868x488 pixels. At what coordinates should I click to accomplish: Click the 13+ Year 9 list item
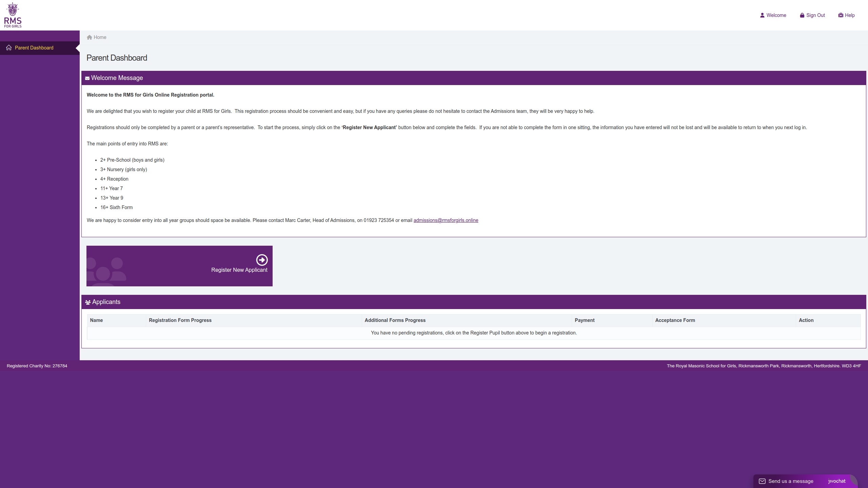tap(112, 198)
